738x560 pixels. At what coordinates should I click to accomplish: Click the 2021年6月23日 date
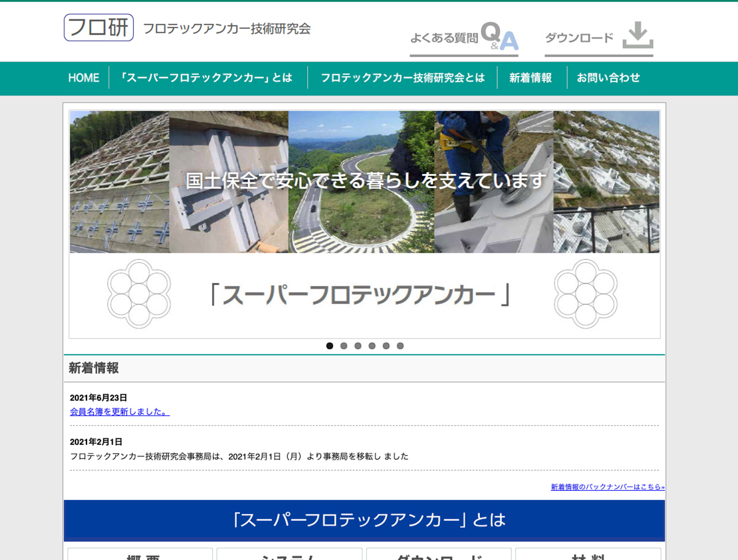coord(99,398)
